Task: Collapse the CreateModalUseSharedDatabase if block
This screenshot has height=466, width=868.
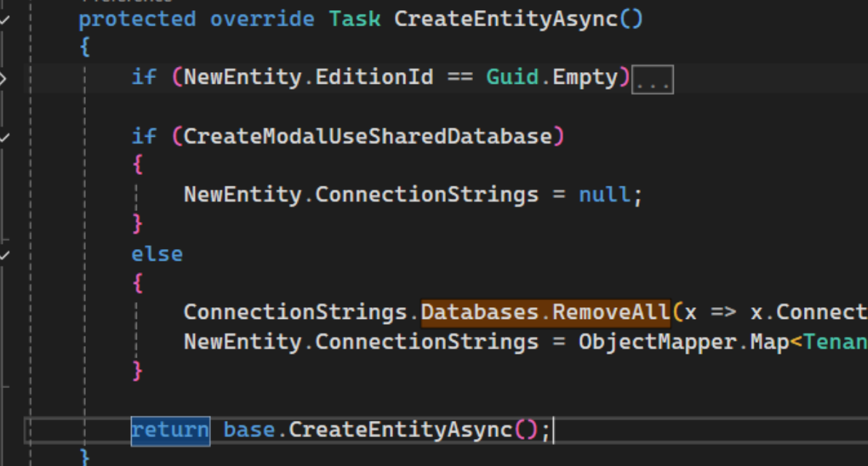Action: point(4,136)
